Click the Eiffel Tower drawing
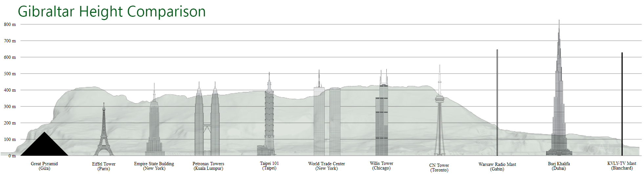 coord(104,129)
